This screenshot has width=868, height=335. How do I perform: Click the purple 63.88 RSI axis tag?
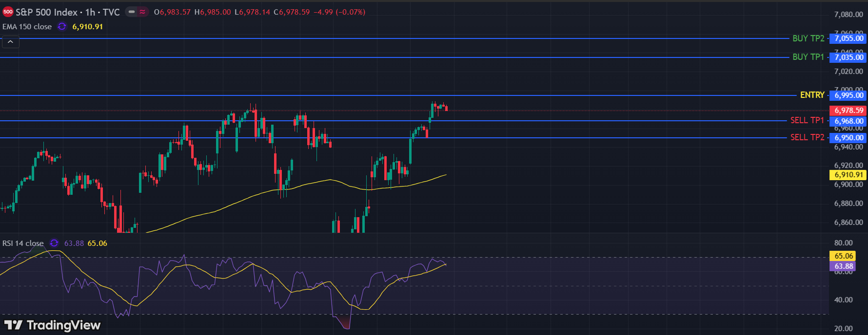point(843,266)
